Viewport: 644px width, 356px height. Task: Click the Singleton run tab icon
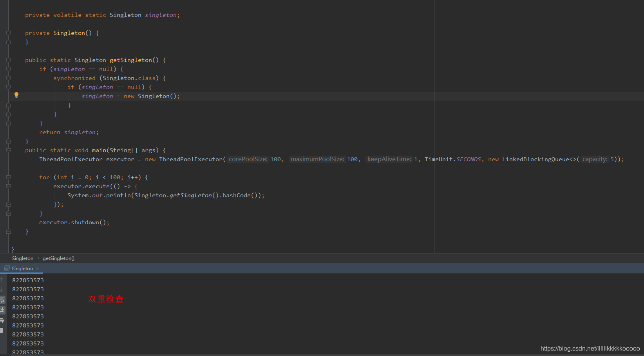[7, 268]
